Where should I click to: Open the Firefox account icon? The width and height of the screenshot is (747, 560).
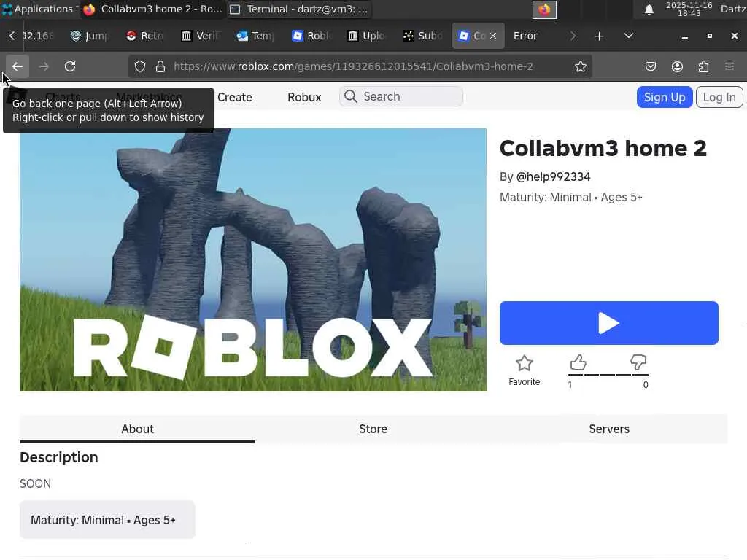[677, 66]
